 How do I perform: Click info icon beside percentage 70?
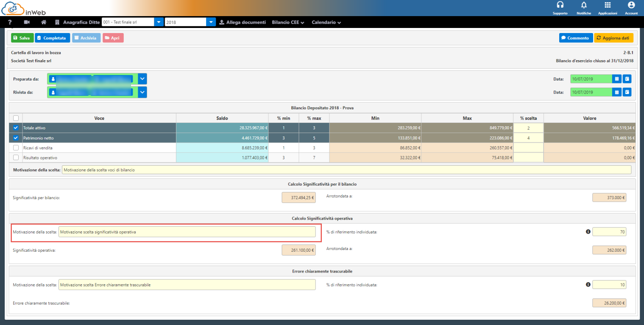click(x=588, y=232)
